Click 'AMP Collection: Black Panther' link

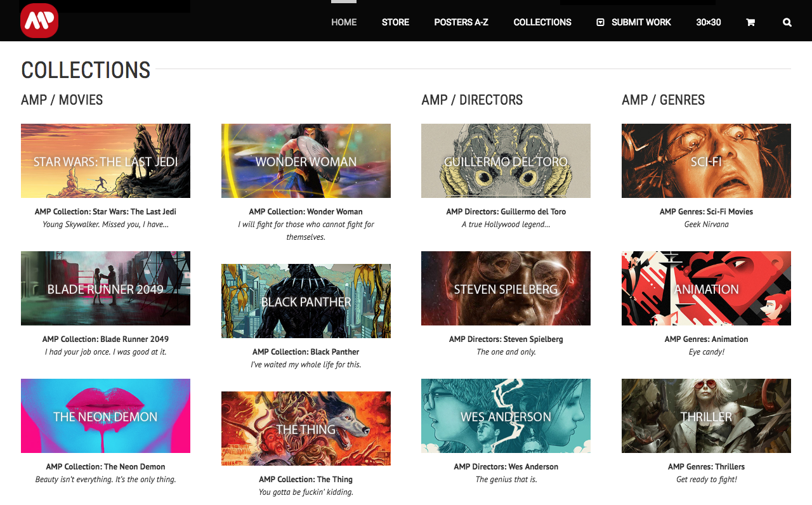pos(306,352)
